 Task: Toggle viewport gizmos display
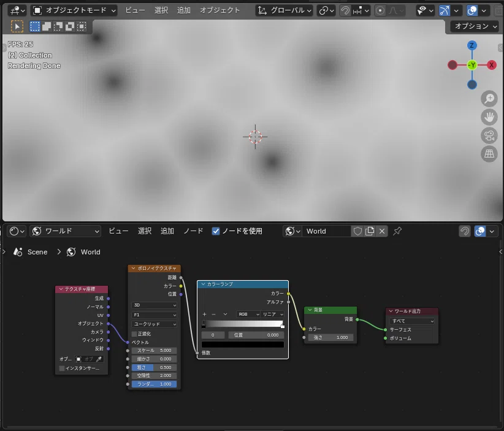pos(445,10)
